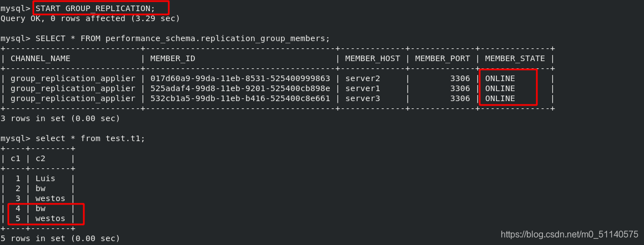Select the server1 host entry
644x245 pixels.
point(362,88)
